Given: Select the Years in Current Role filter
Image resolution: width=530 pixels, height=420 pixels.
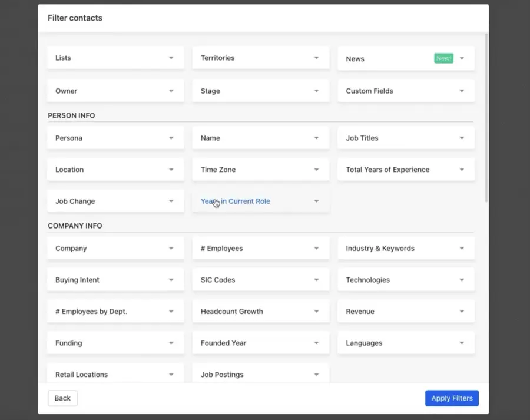Looking at the screenshot, I should [x=260, y=201].
